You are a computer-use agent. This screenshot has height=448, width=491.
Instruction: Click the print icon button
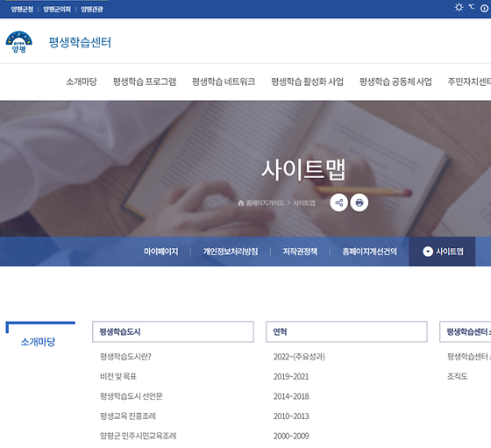pos(359,203)
